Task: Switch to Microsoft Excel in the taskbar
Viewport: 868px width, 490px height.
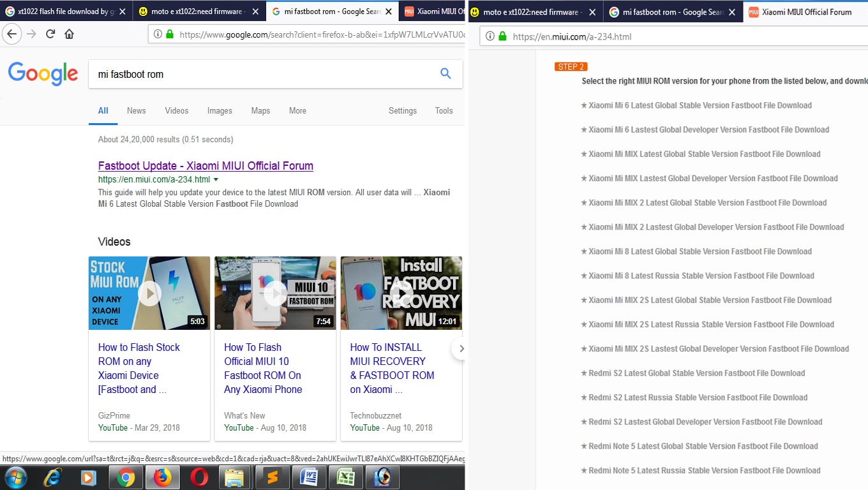Action: [x=345, y=477]
